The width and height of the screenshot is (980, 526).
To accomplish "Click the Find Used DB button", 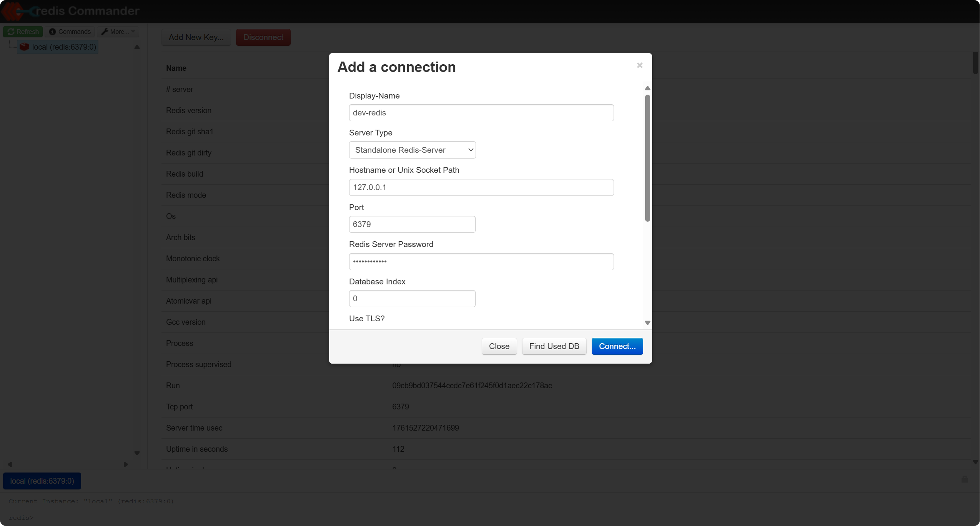I will tap(554, 346).
